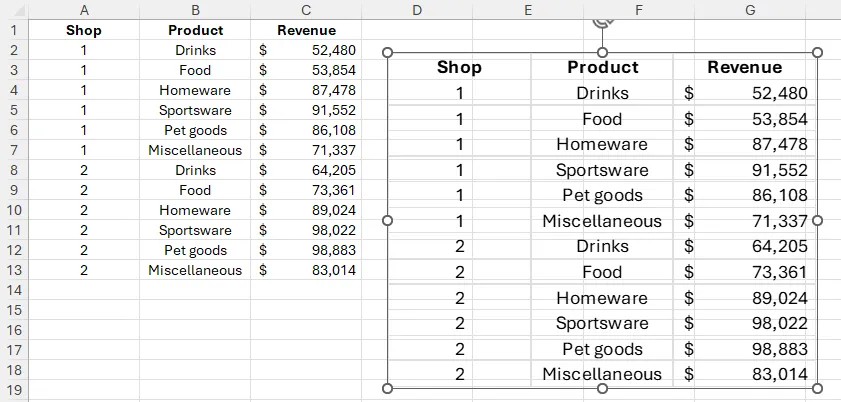Click cell B11 containing Sportsware
Viewport: 841px width, 402px height.
[195, 230]
